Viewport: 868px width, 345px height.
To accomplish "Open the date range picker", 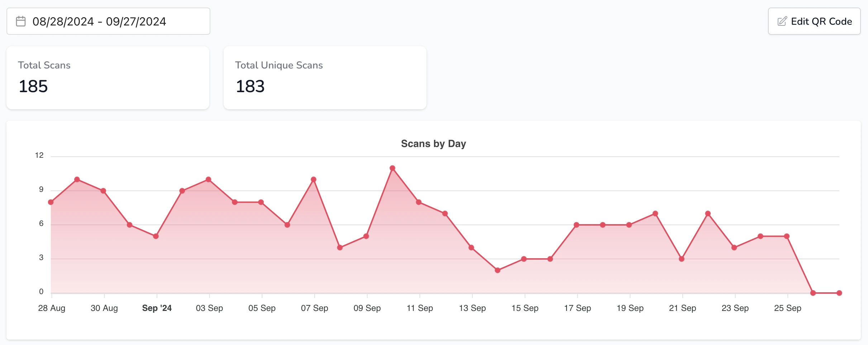I will coord(108,21).
